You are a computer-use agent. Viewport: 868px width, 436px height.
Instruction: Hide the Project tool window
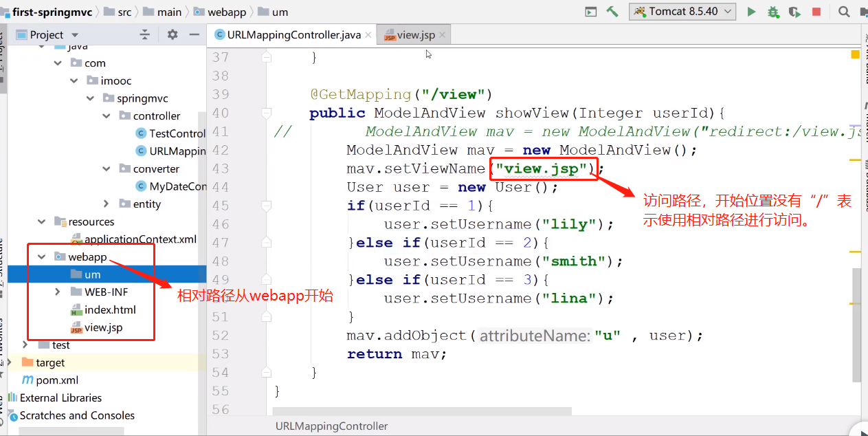(194, 34)
